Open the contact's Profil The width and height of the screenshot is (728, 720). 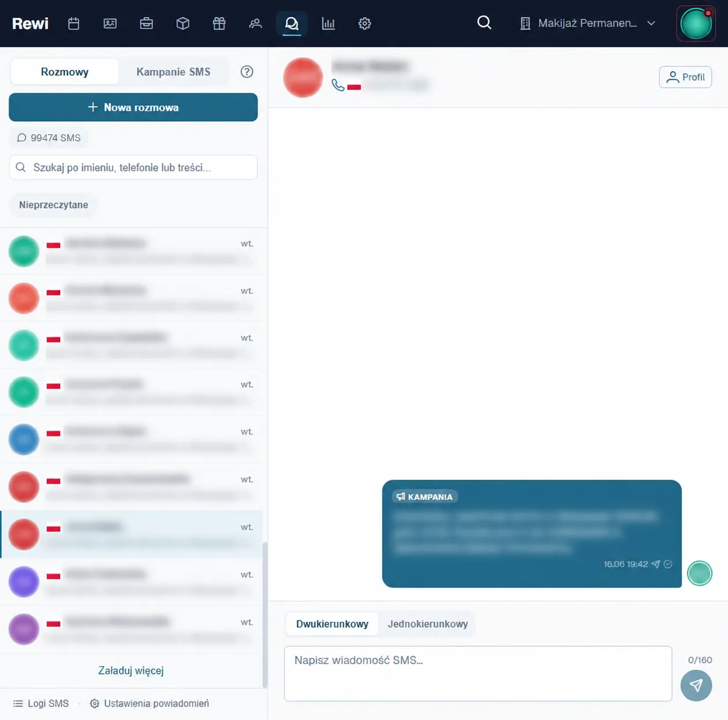point(685,77)
